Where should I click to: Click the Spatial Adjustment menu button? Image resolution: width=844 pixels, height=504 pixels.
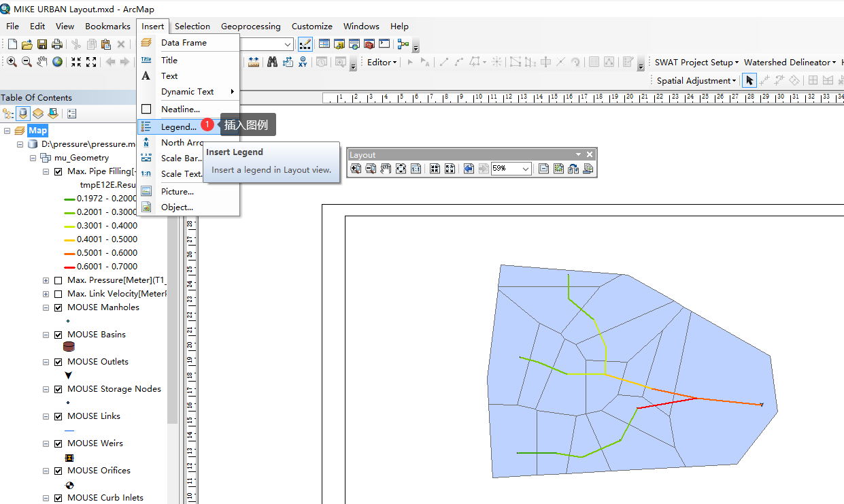point(696,80)
